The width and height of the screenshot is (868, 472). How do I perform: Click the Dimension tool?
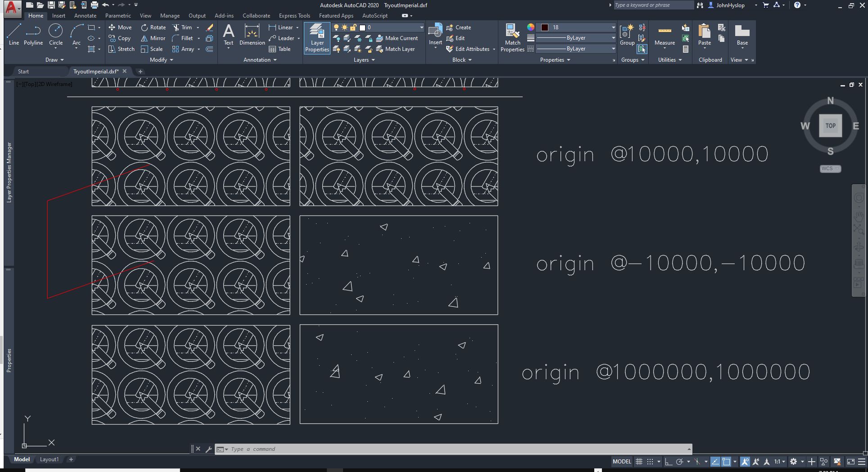coord(252,35)
